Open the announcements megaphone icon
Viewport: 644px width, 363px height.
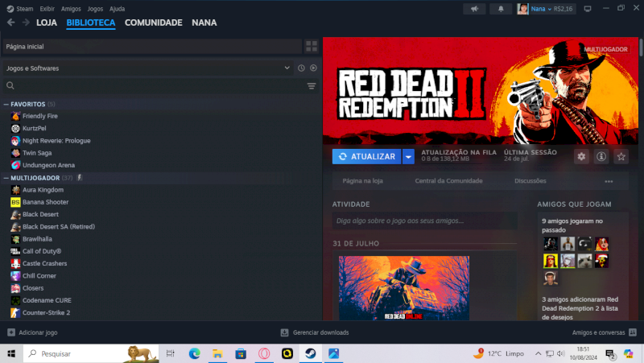tap(474, 9)
